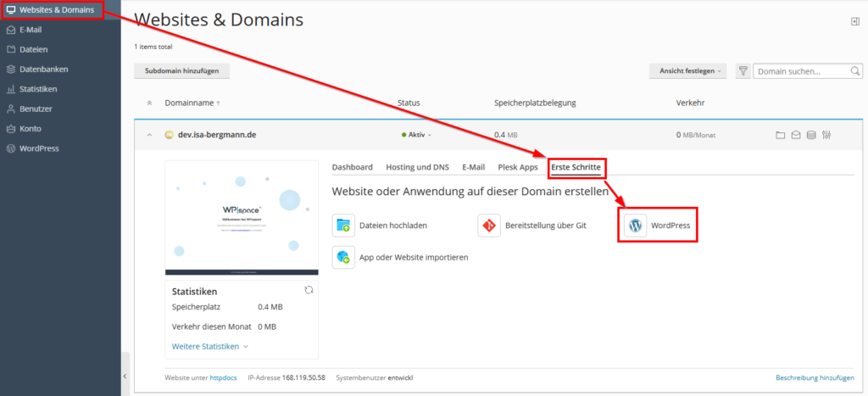Select the E-Mail tab of the domain
The image size is (868, 396).
[x=473, y=167]
